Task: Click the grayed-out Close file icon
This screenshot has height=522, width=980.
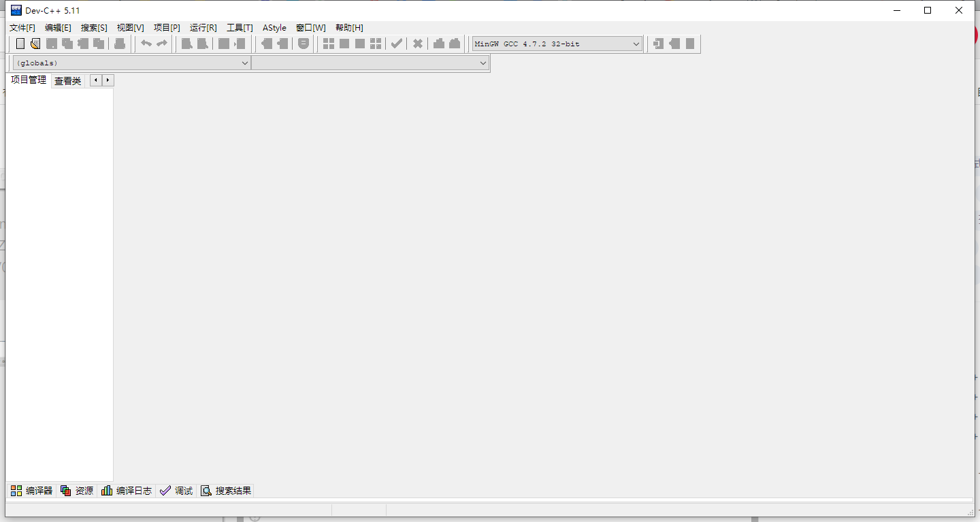Action: (83, 44)
